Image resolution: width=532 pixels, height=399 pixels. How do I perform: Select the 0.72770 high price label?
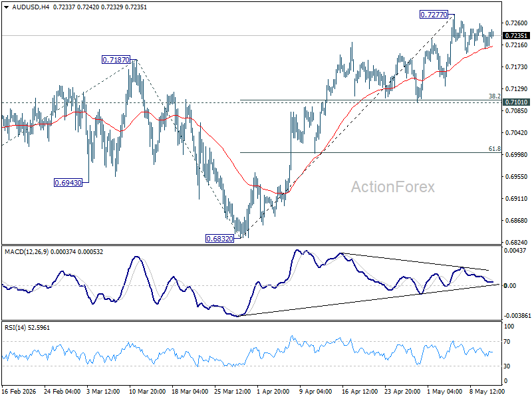[434, 15]
